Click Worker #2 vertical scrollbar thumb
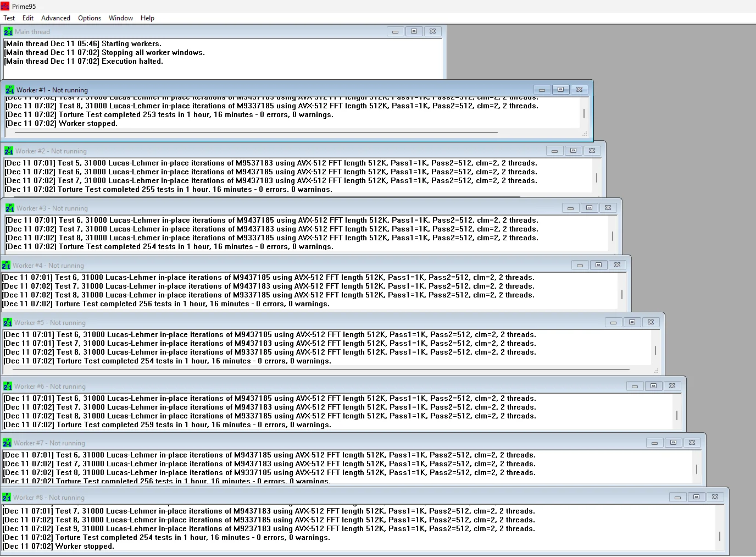The width and height of the screenshot is (756, 557). [596, 178]
